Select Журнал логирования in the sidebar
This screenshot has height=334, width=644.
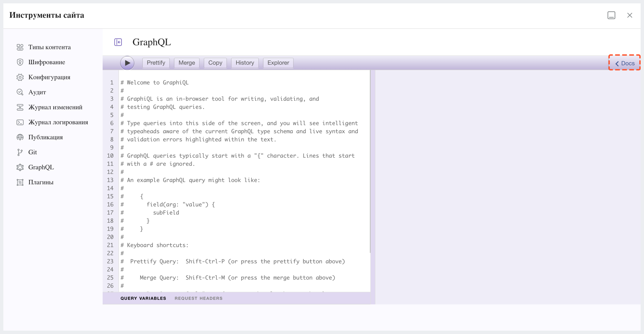pyautogui.click(x=58, y=122)
